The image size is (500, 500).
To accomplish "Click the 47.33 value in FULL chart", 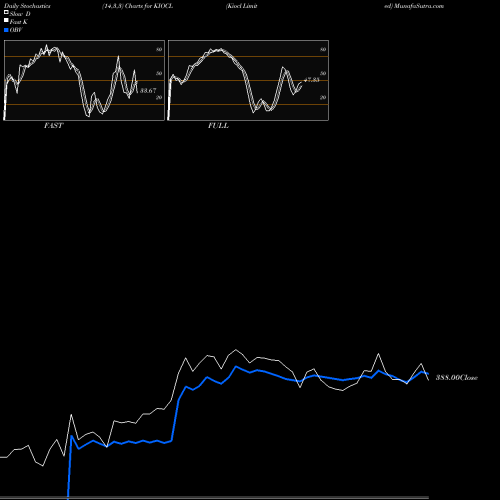I will [312, 80].
